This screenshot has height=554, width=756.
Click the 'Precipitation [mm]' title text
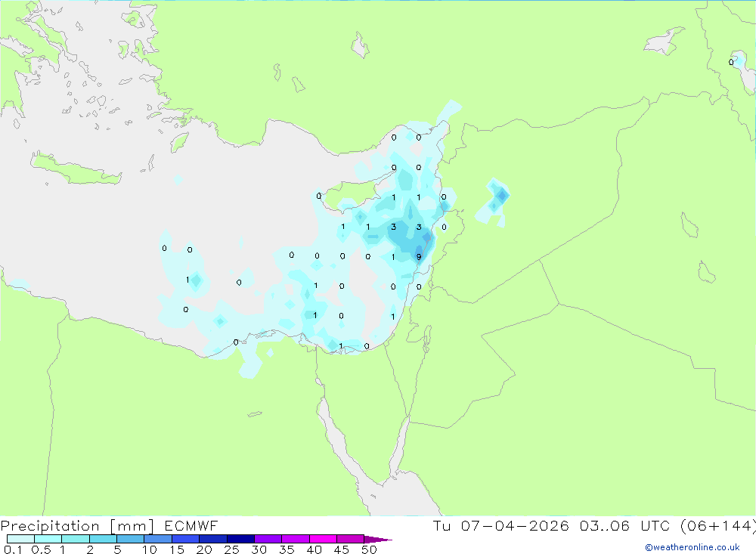(x=77, y=526)
